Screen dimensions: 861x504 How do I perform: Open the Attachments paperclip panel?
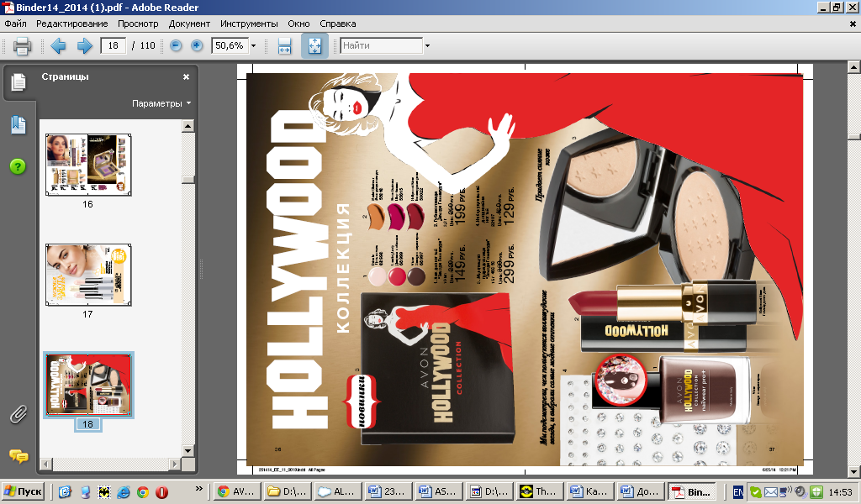[18, 415]
